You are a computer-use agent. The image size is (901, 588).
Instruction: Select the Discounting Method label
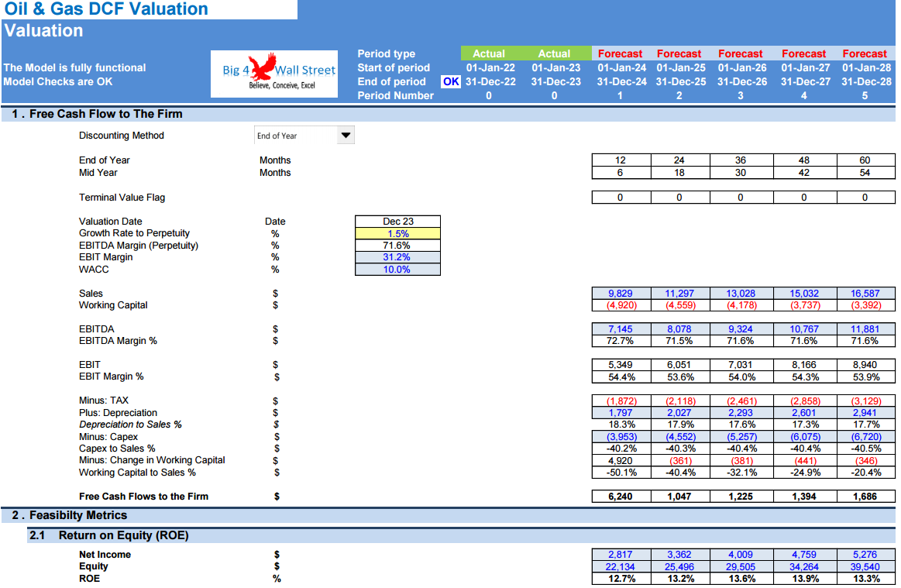[122, 136]
